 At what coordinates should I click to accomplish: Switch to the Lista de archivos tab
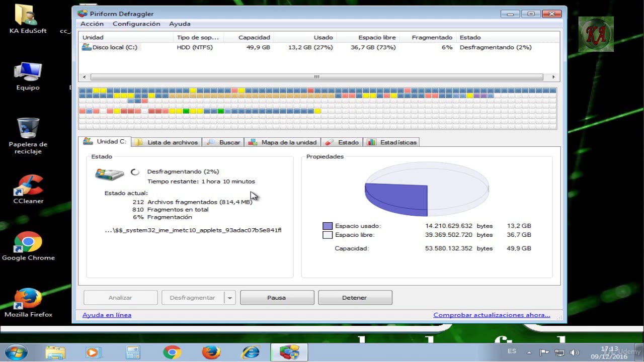click(167, 142)
